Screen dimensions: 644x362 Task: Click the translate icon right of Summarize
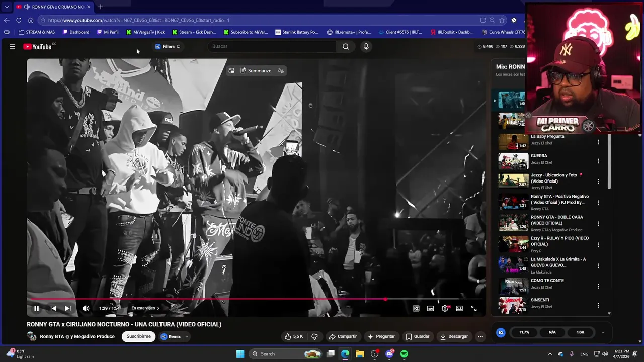coord(281,71)
